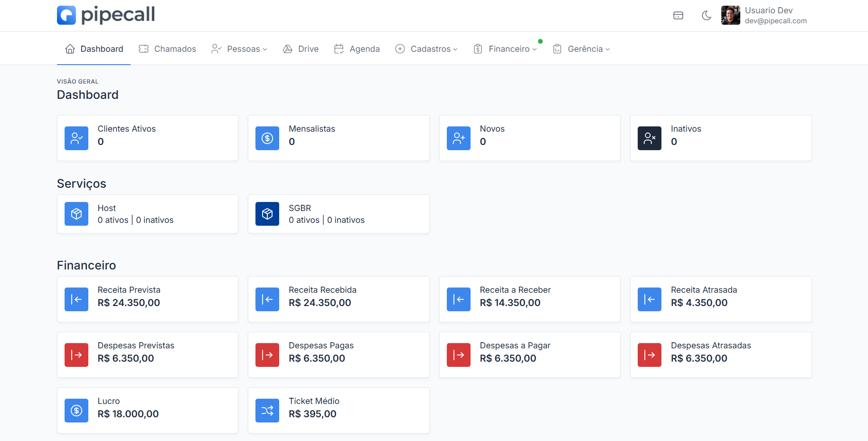This screenshot has height=441, width=868.
Task: Expand the Cadastros dropdown
Action: click(x=426, y=49)
